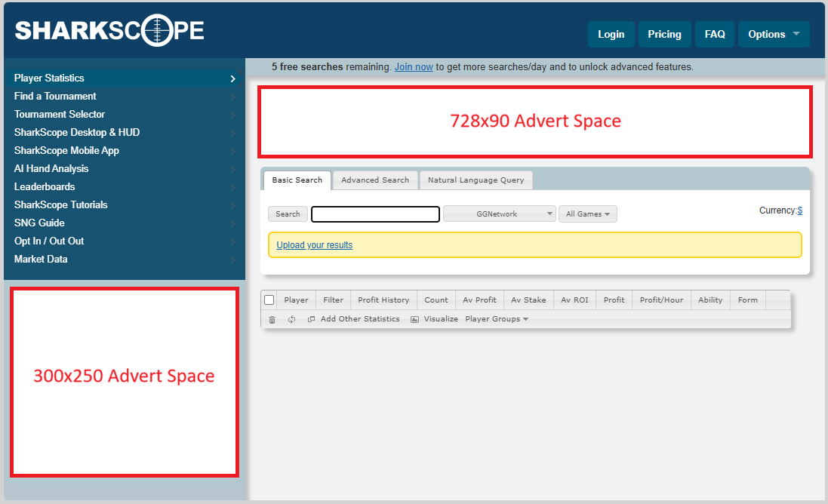Open the Options dropdown
Image resolution: width=828 pixels, height=504 pixels.
(773, 34)
